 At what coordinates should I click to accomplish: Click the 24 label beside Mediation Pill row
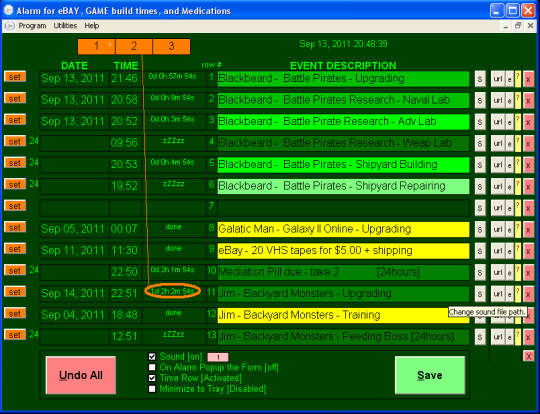[x=33, y=269]
